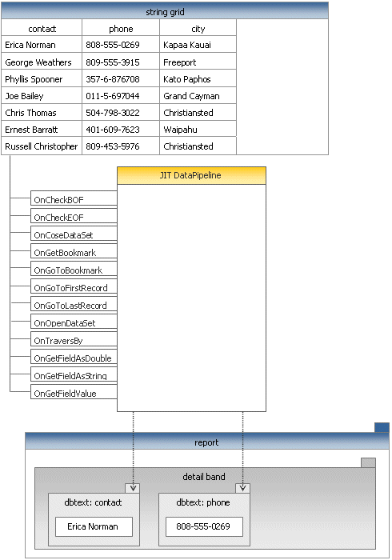This screenshot has width=392, height=560.
Task: Select the Grand Cayman city cell
Action: (198, 95)
